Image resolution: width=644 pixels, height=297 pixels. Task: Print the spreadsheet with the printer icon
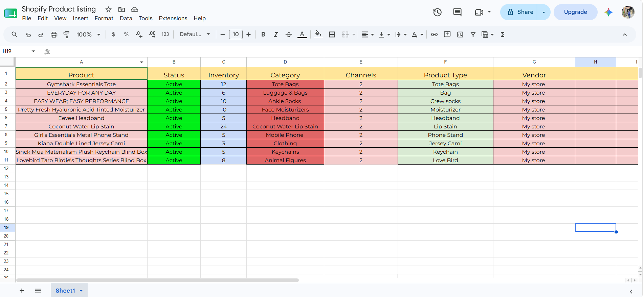(x=54, y=34)
